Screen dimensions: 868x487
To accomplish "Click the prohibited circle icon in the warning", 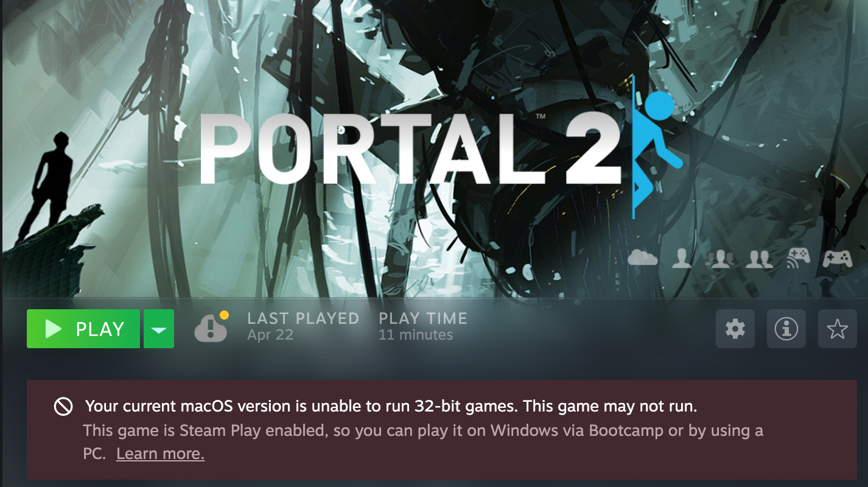I will pos(63,407).
